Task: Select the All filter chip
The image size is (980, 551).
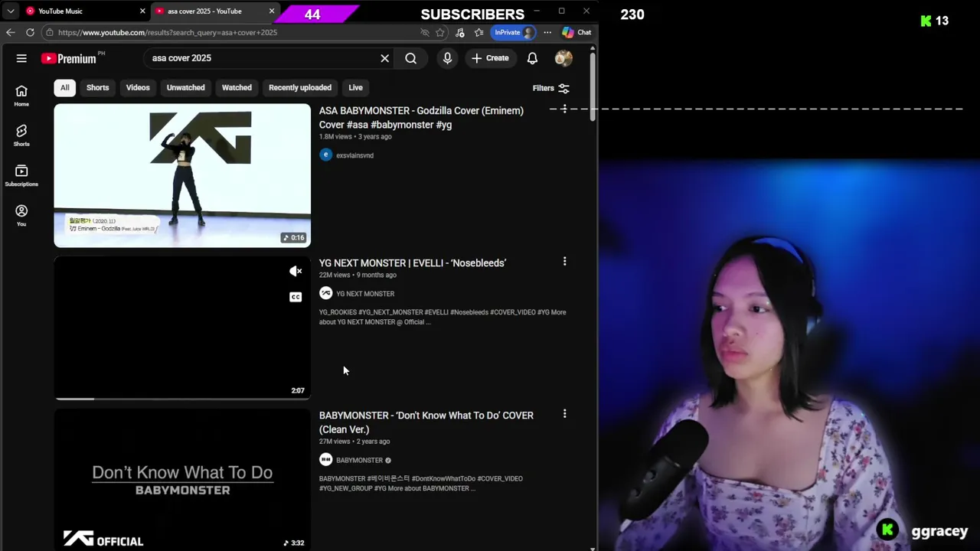Action: [x=65, y=87]
